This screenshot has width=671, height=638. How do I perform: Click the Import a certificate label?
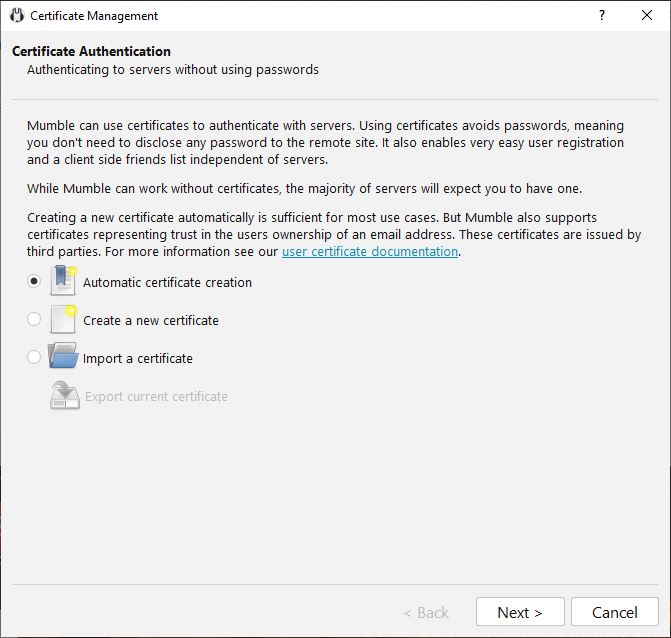(x=138, y=359)
